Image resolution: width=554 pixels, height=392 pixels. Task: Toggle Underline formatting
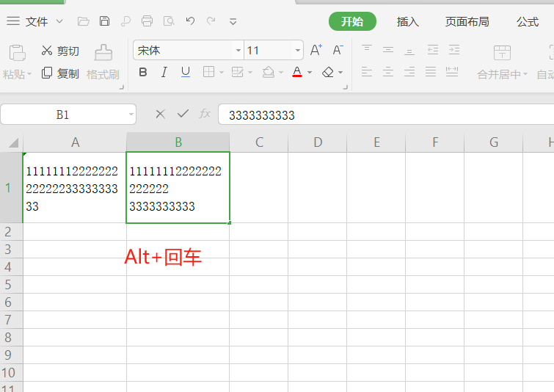(186, 72)
